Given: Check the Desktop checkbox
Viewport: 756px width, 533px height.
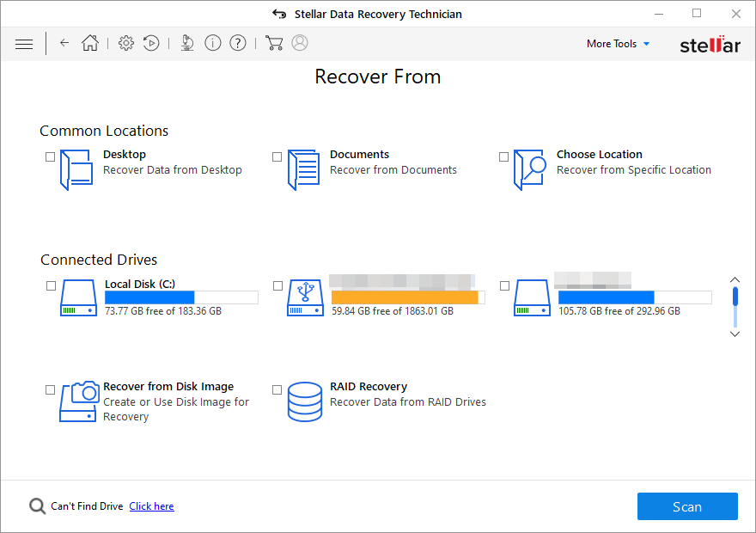Looking at the screenshot, I should (50, 157).
